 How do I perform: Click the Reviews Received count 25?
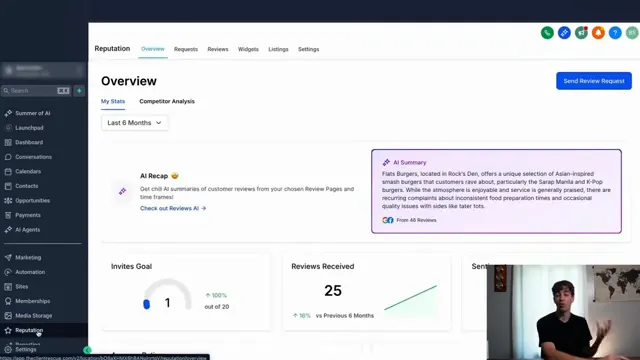tap(333, 291)
